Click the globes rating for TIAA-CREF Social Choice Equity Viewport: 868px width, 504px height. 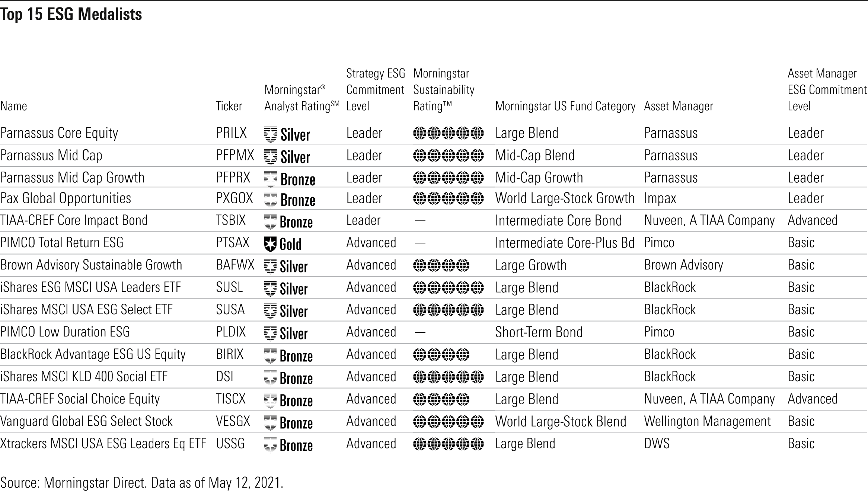tap(441, 399)
